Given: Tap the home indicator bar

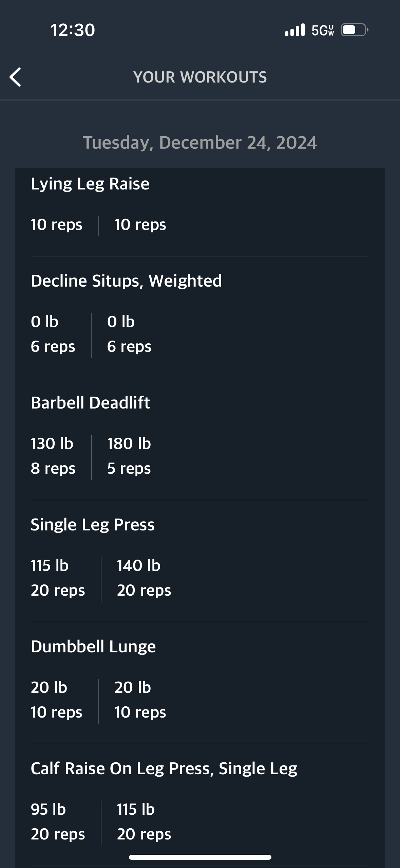Looking at the screenshot, I should pyautogui.click(x=200, y=857).
